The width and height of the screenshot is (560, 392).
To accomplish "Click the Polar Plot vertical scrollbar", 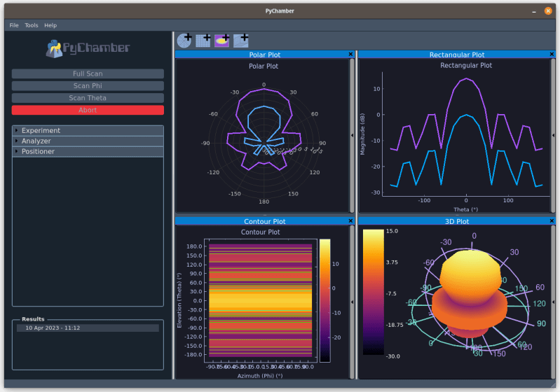I will pyautogui.click(x=352, y=136).
